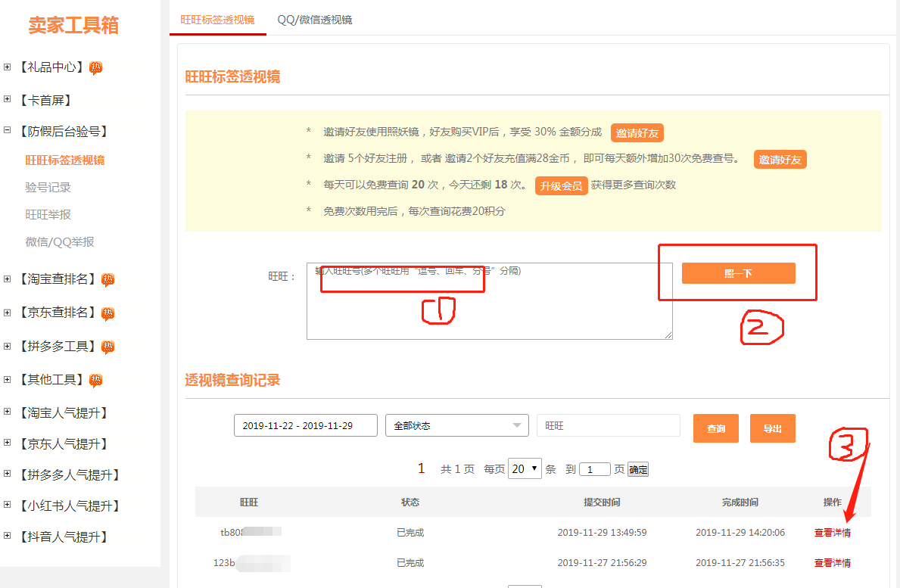This screenshot has height=588, width=900.
Task: Collapse the 防假后台验号 section
Action: click(x=8, y=130)
